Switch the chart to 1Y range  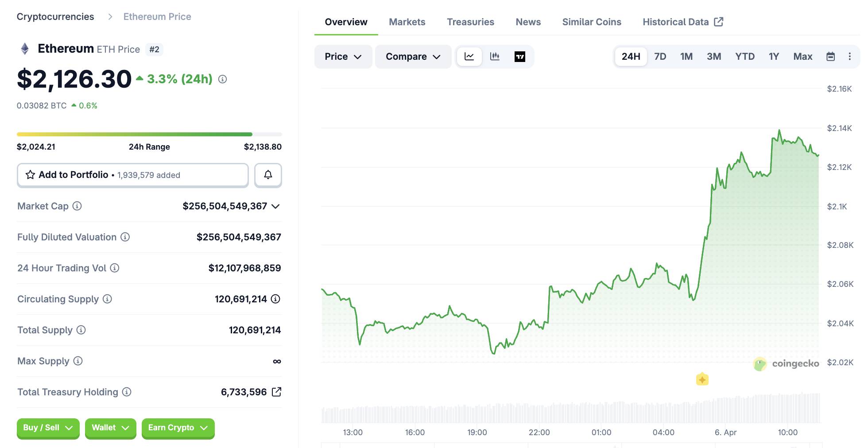point(774,56)
